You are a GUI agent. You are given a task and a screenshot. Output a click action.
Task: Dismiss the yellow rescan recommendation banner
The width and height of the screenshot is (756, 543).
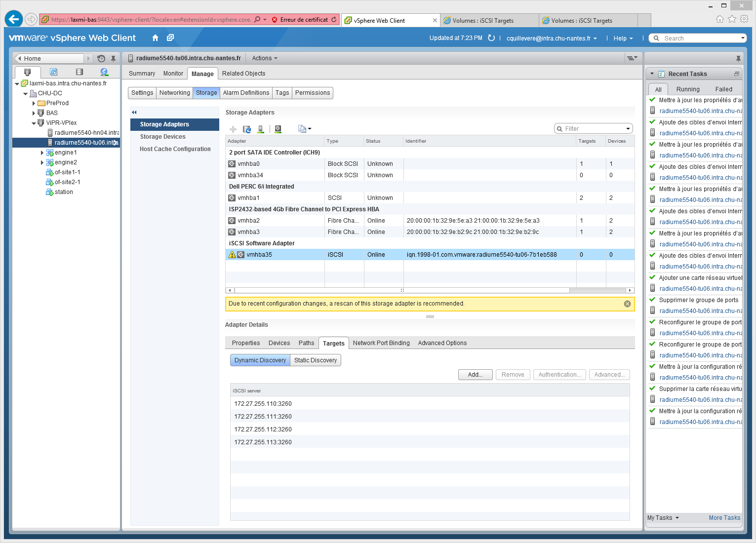(627, 304)
